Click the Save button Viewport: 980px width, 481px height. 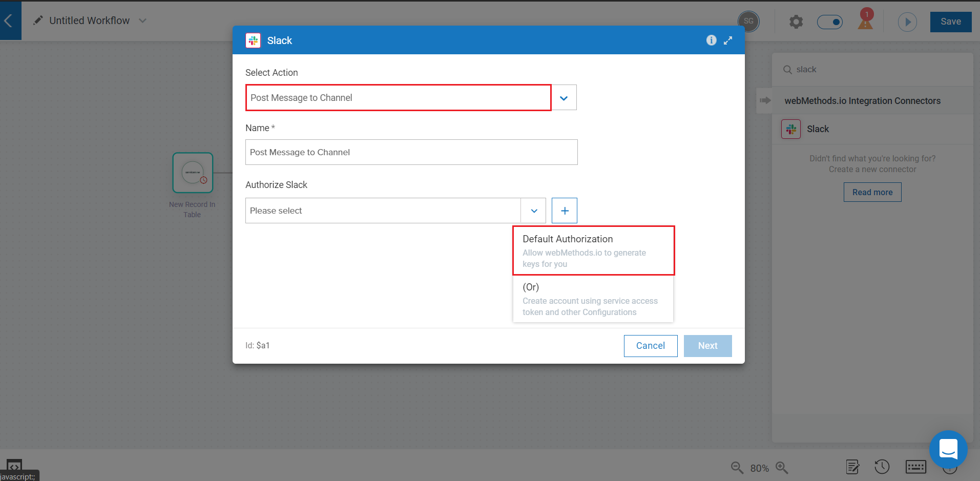tap(950, 22)
